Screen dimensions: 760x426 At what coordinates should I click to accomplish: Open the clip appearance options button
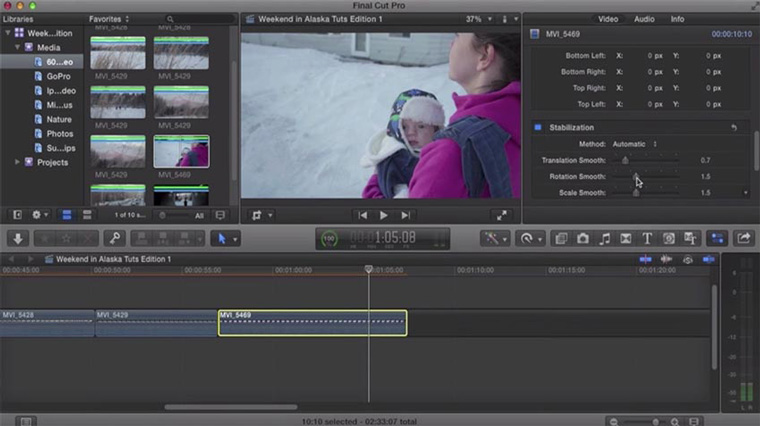pyautogui.click(x=694, y=422)
